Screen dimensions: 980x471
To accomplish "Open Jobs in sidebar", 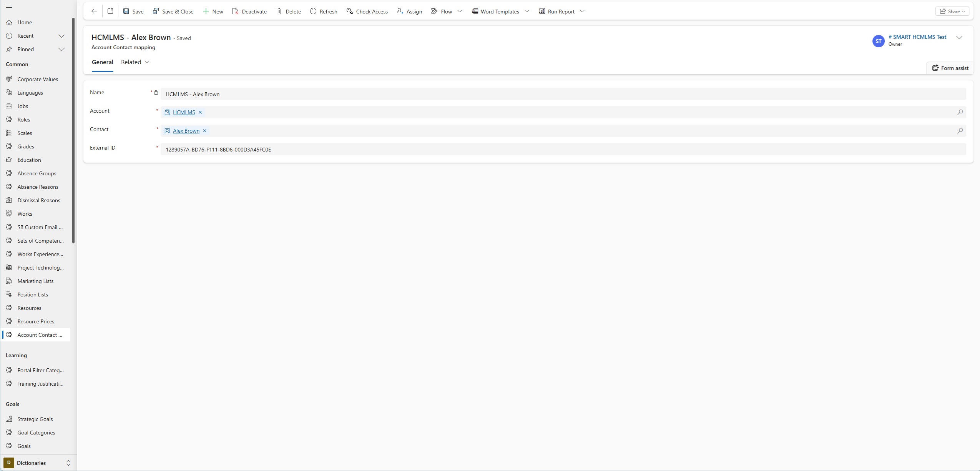I will click(x=35, y=106).
